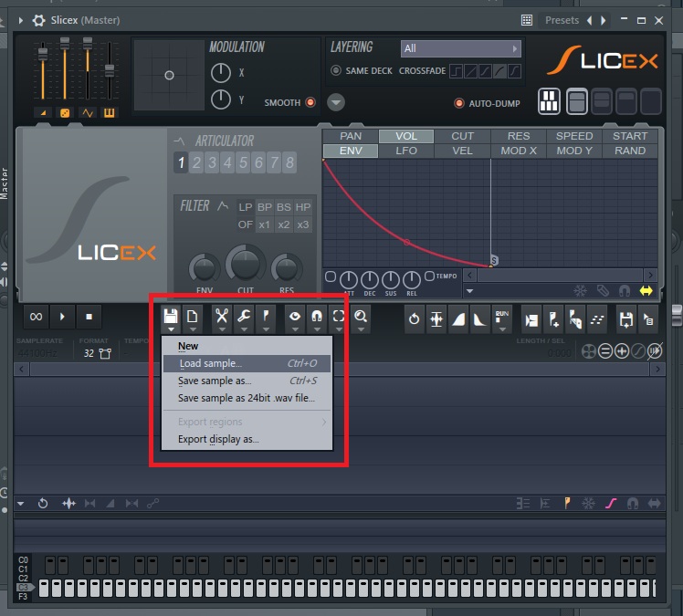Enable the HP filter type

[x=303, y=207]
